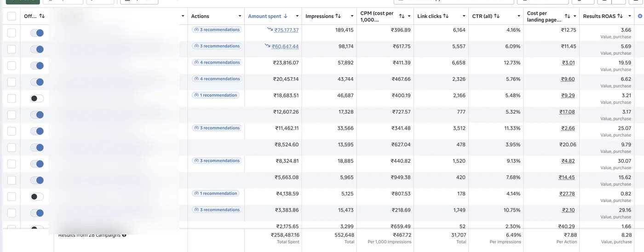The image size is (644, 252).
Task: Open dropdown arrow of the blurred name column
Action: [183, 16]
